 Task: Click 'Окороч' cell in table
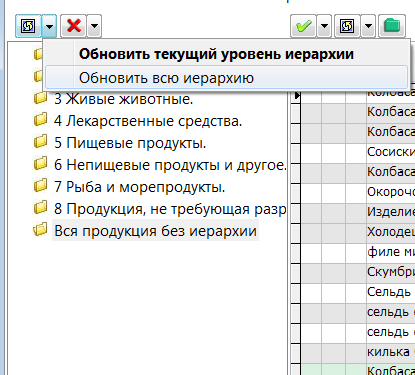[391, 192]
